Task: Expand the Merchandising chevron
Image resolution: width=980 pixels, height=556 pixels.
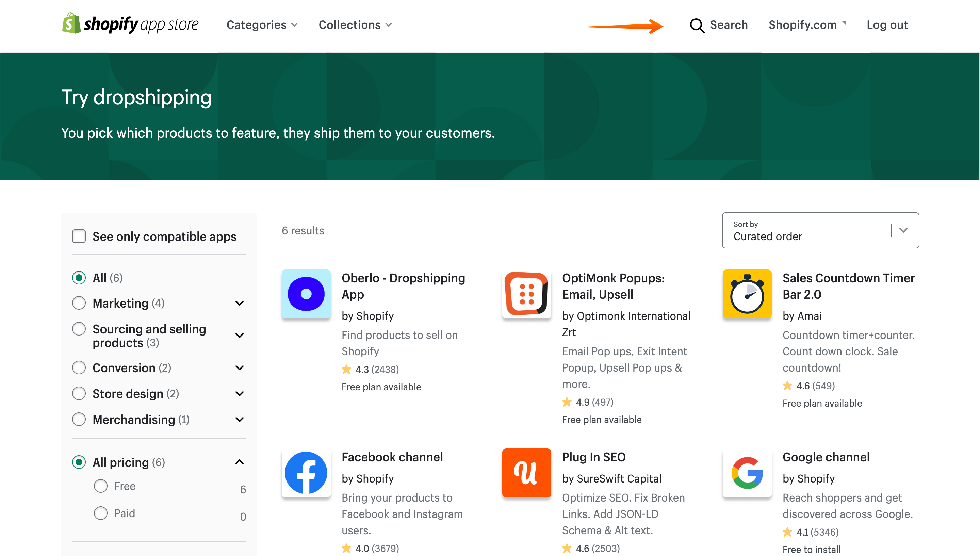Action: tap(239, 420)
